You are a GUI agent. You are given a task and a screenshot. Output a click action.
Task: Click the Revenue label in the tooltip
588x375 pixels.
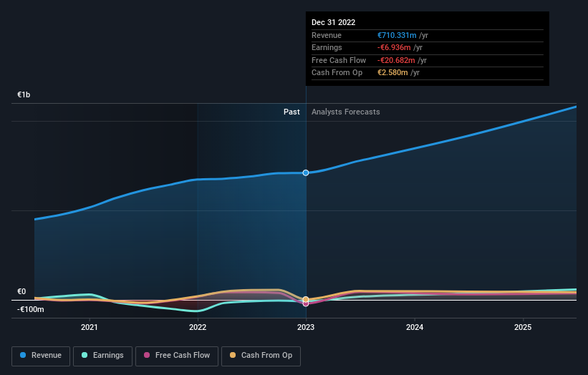pyautogui.click(x=327, y=35)
